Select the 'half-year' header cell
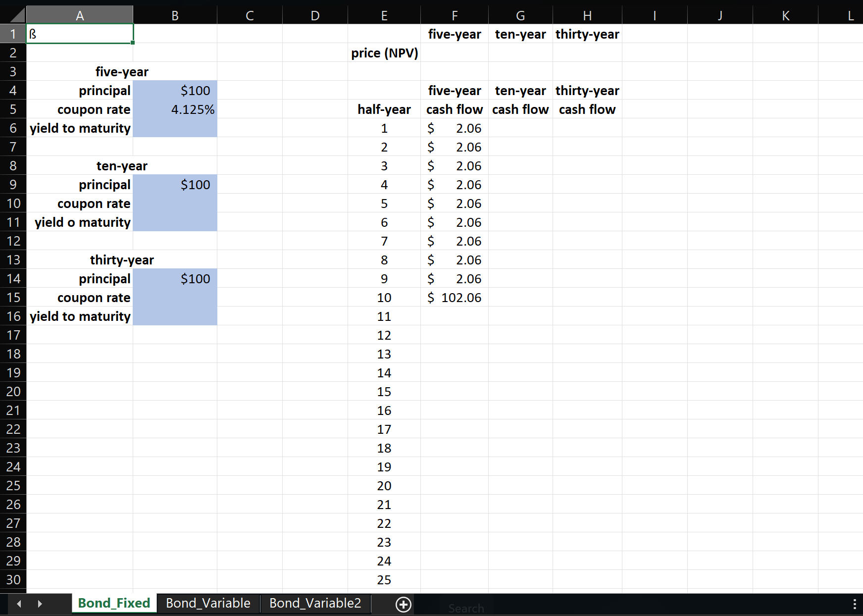Viewport: 863px width, 616px height. click(384, 109)
